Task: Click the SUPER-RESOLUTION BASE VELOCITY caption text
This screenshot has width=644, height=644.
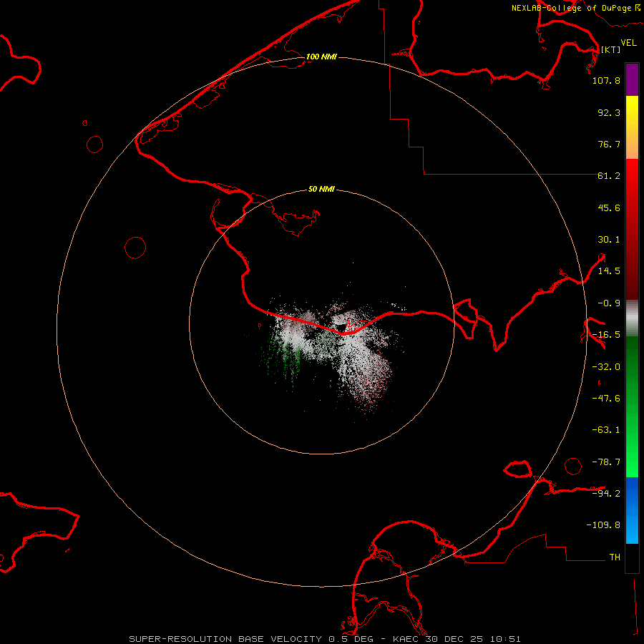Action: tap(225, 639)
